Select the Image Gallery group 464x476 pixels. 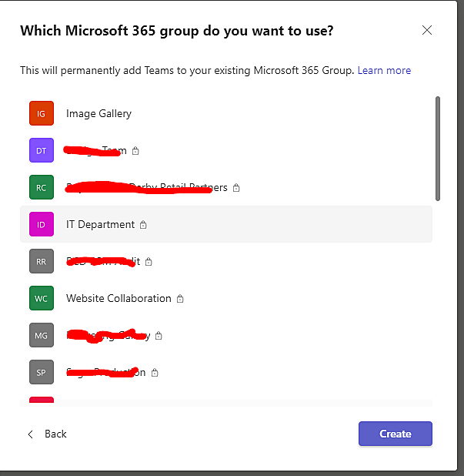tap(98, 113)
